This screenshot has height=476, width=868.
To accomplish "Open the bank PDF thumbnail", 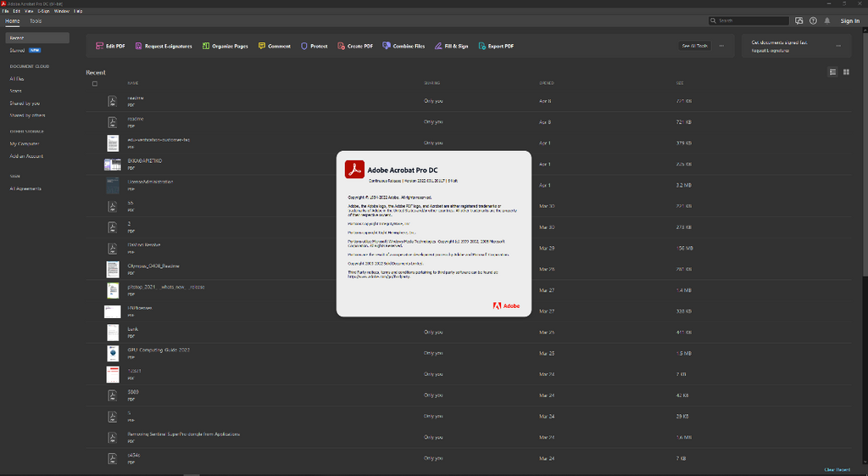I will coord(113,333).
